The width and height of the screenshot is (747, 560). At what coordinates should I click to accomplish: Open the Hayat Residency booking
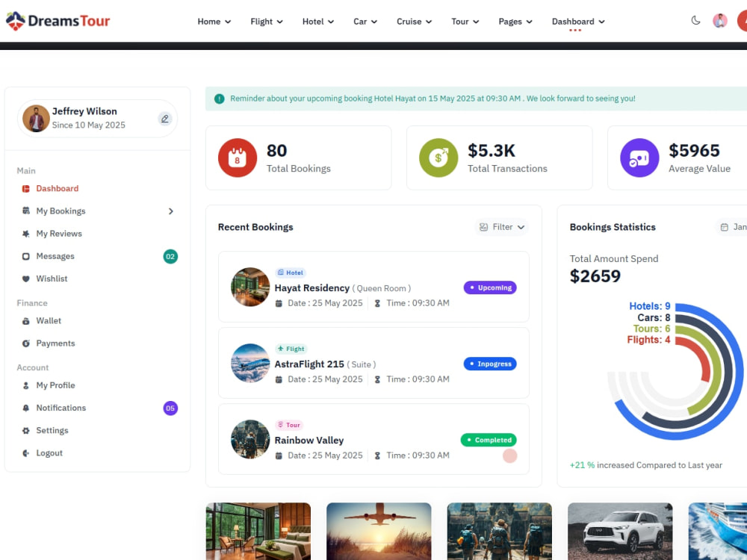click(311, 288)
